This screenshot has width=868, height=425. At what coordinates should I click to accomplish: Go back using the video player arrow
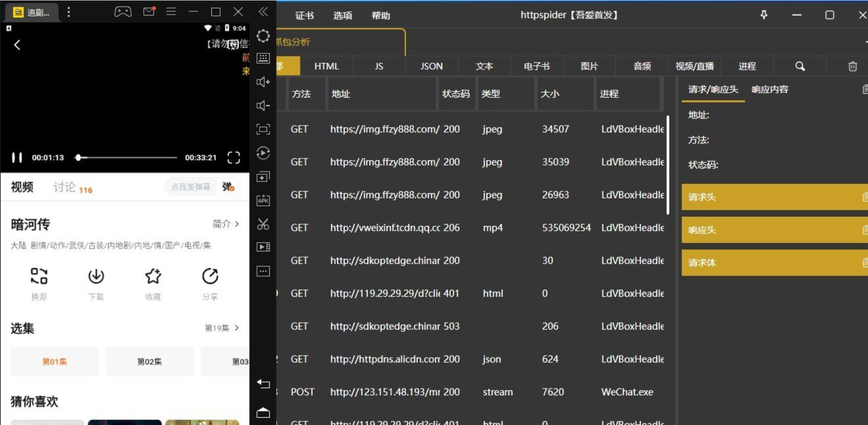tap(17, 45)
